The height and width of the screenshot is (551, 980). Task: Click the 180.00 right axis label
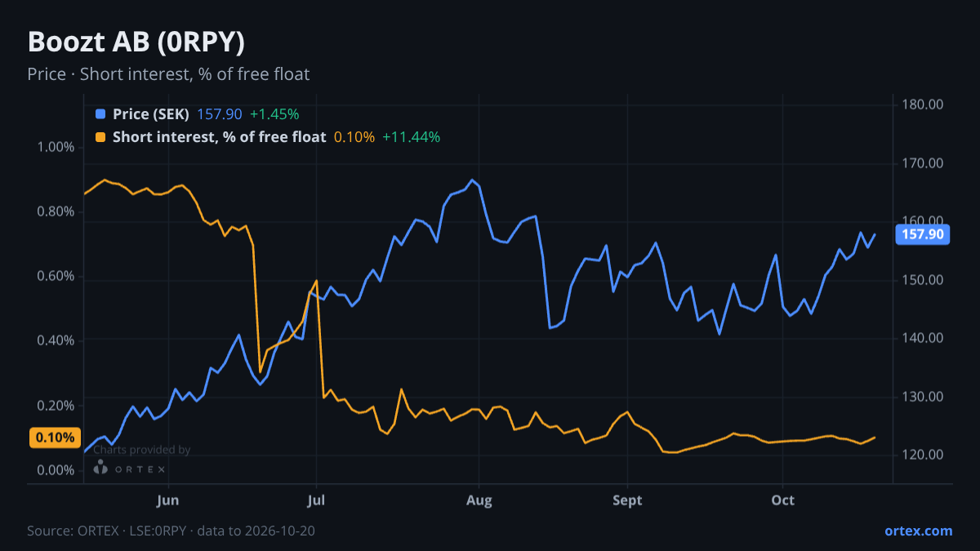pos(923,104)
